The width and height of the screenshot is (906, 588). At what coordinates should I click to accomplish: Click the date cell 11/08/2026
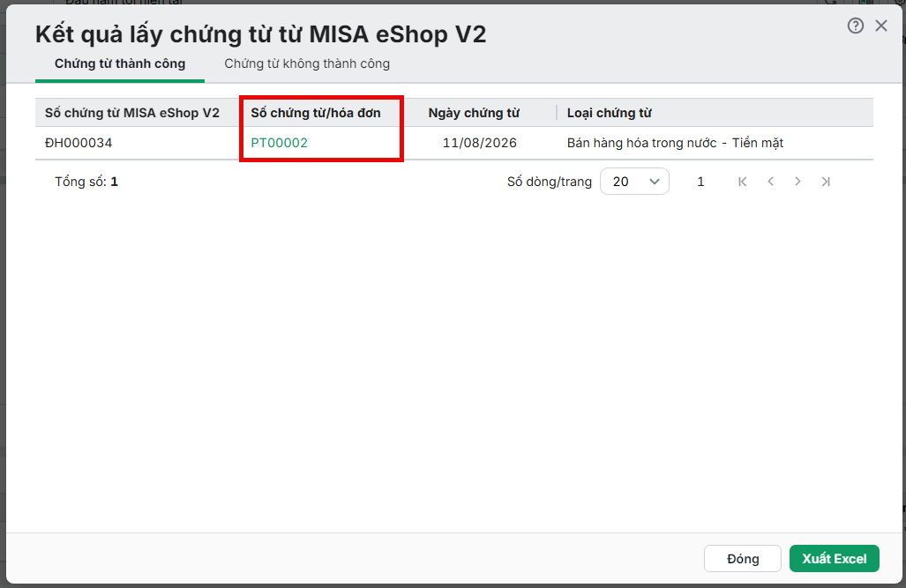(x=480, y=143)
